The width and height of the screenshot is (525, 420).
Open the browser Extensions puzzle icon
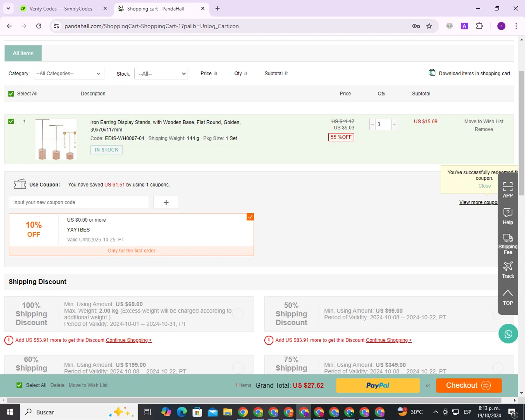(x=479, y=26)
